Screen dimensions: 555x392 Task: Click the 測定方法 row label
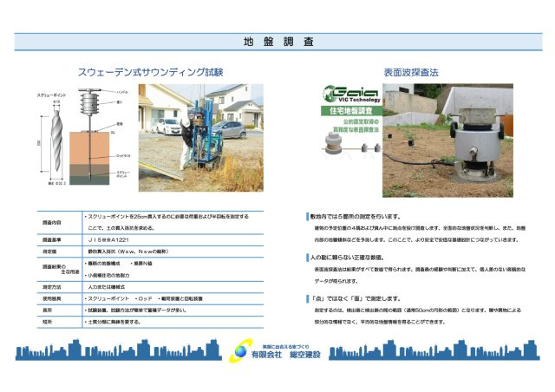pyautogui.click(x=52, y=287)
